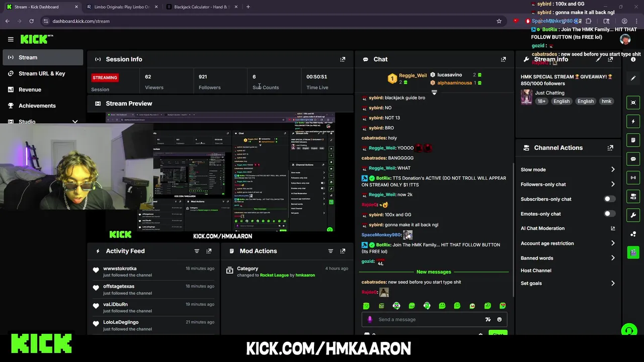Enable Subscribers-only chat toggle

pos(609,199)
